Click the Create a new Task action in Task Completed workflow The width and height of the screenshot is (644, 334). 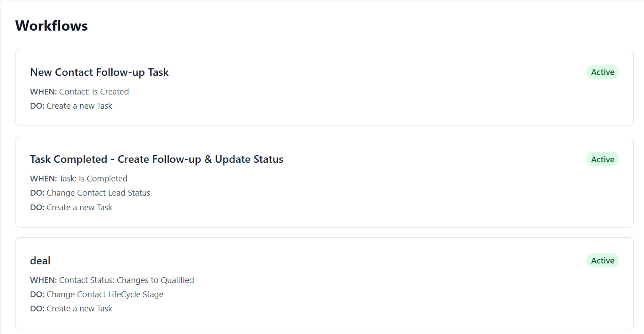71,207
